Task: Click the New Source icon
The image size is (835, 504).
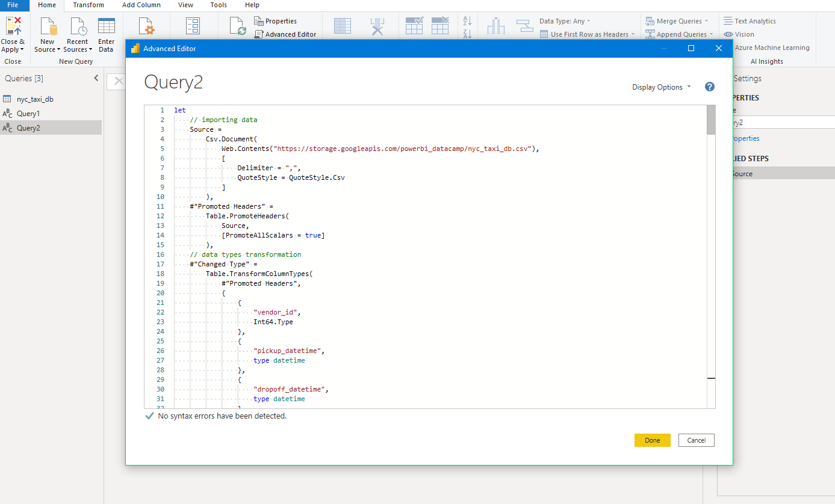Action: pos(48,27)
